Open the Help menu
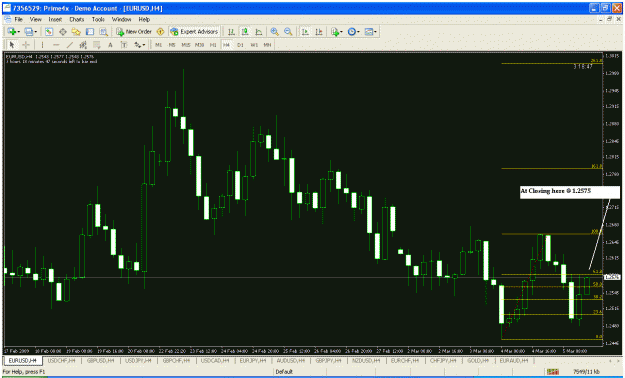625x378 pixels. [144, 19]
